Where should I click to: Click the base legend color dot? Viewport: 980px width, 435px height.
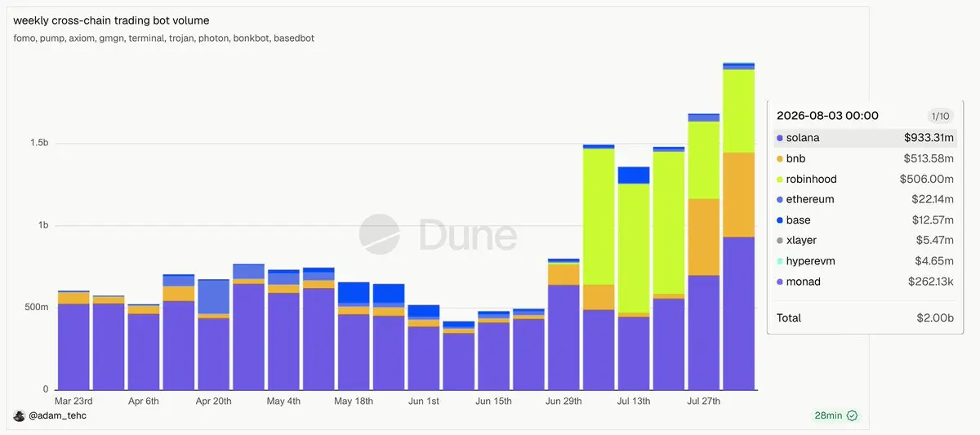click(780, 220)
